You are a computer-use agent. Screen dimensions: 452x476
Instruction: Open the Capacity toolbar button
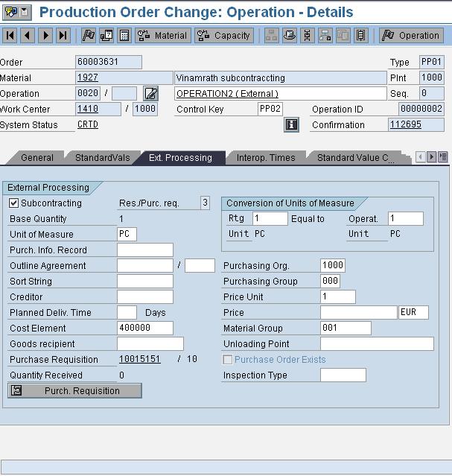tap(224, 36)
